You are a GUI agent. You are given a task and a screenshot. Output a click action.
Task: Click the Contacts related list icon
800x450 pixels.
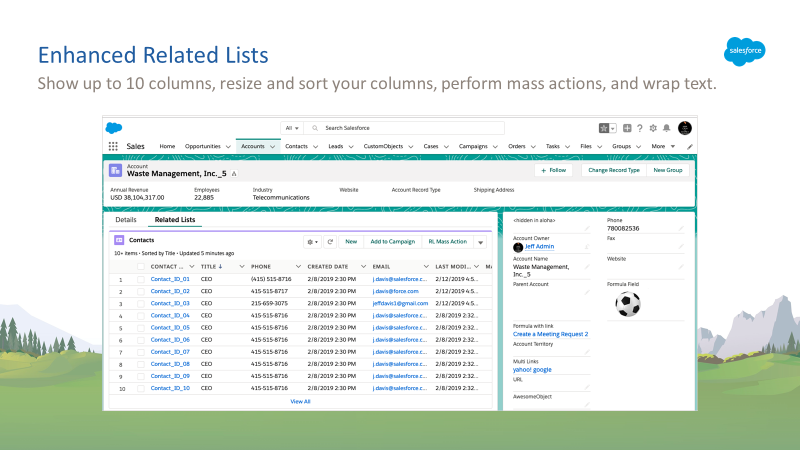pos(119,240)
